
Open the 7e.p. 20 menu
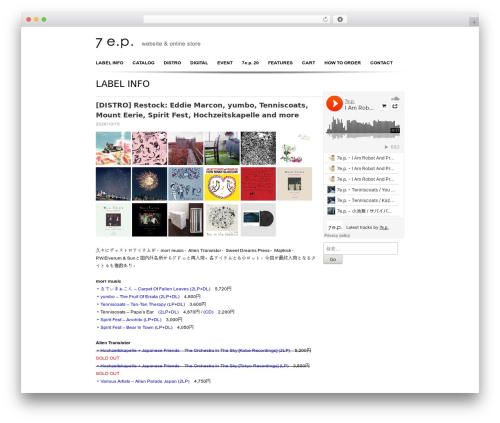(250, 63)
